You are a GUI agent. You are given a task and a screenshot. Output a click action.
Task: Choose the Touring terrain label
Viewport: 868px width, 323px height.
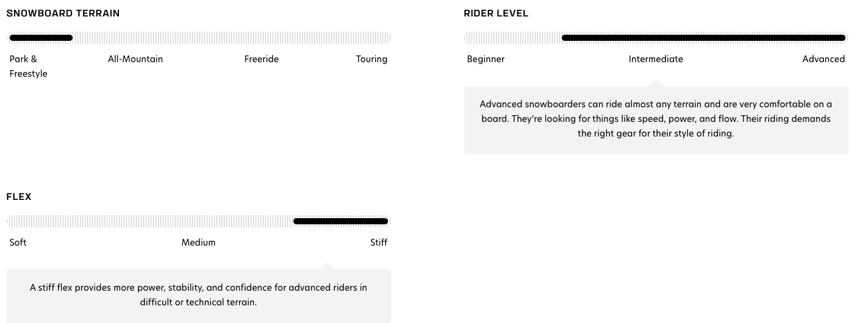point(371,59)
